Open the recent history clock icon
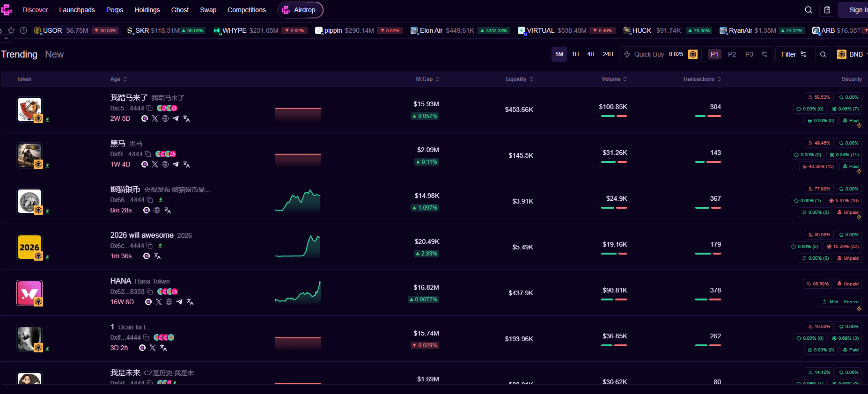The width and height of the screenshot is (868, 394). click(23, 30)
